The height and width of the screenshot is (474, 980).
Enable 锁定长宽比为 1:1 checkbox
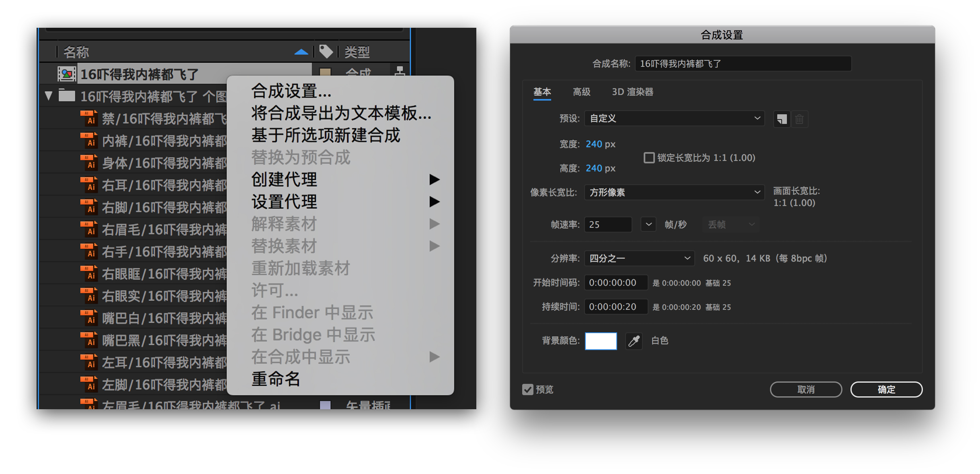pos(649,158)
